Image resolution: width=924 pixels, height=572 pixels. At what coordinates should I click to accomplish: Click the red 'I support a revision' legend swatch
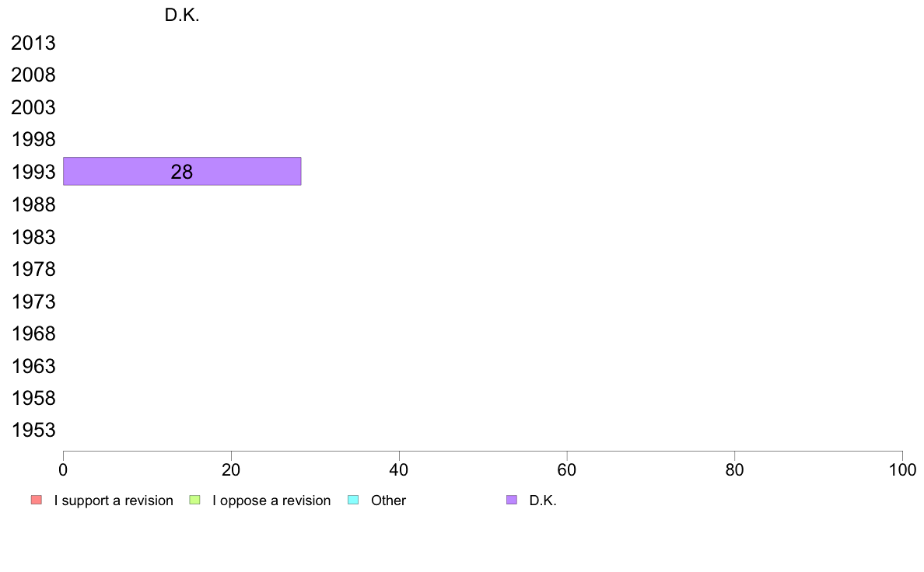point(37,500)
